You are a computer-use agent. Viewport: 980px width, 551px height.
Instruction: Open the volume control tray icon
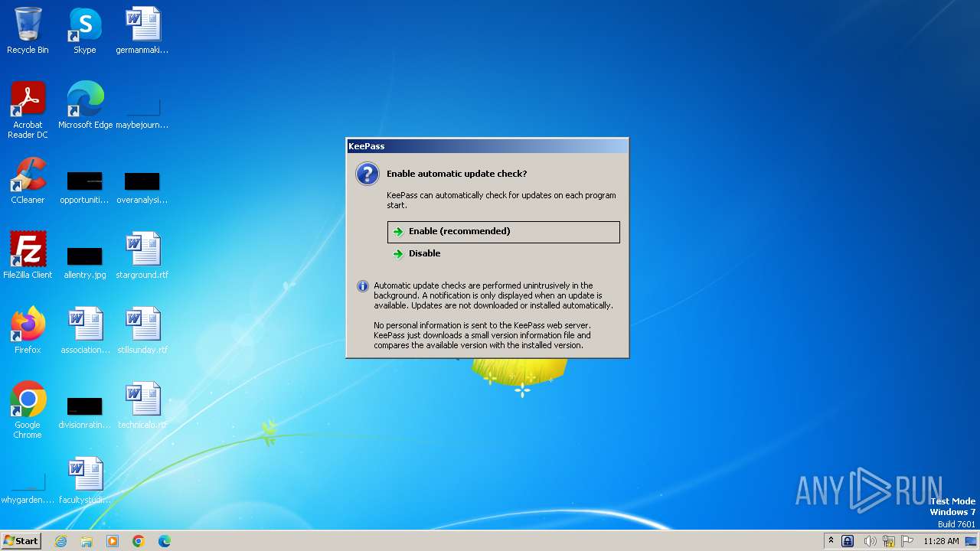pyautogui.click(x=870, y=541)
